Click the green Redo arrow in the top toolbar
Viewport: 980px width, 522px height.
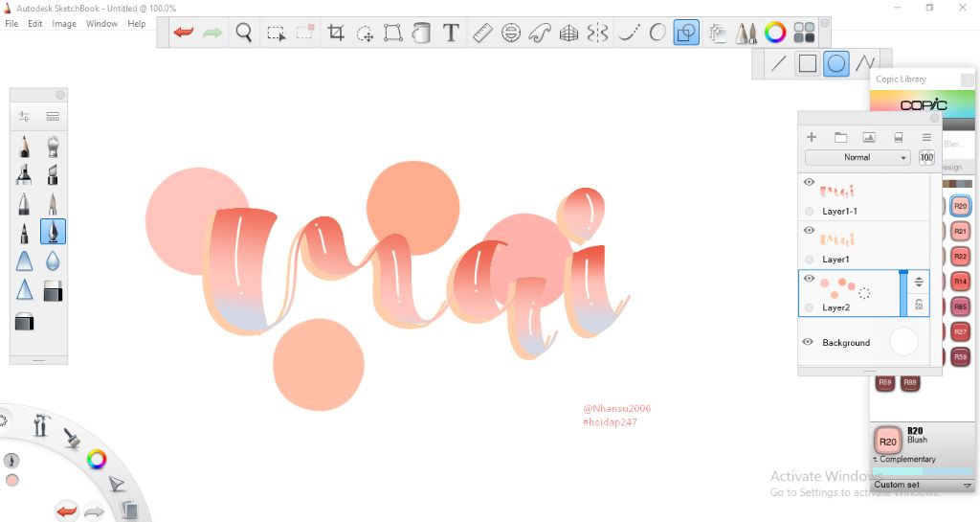(x=212, y=32)
